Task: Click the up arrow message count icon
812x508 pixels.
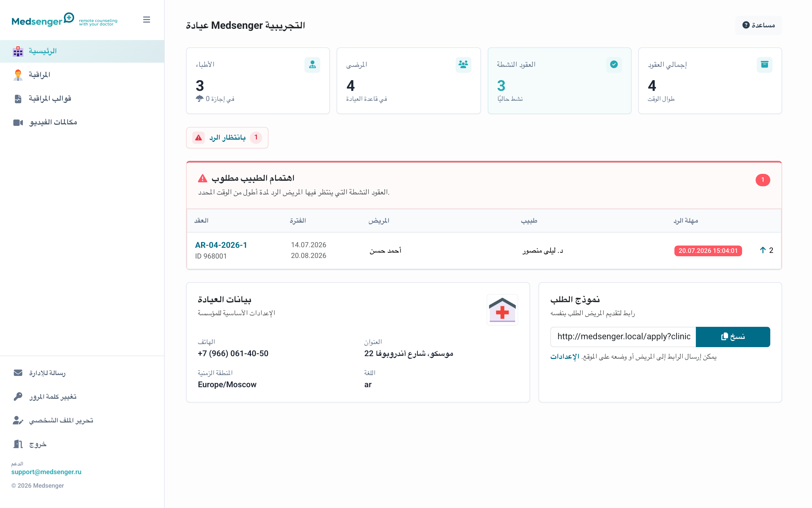Action: (x=763, y=250)
